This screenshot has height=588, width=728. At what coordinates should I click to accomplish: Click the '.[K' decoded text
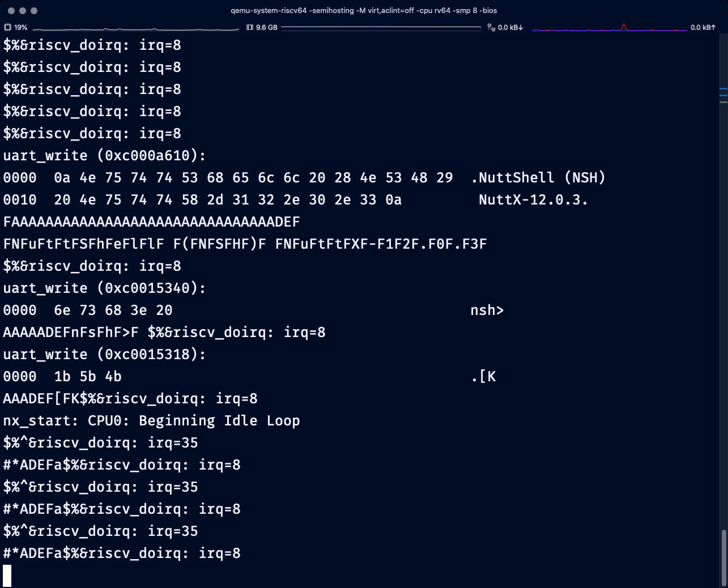(483, 377)
